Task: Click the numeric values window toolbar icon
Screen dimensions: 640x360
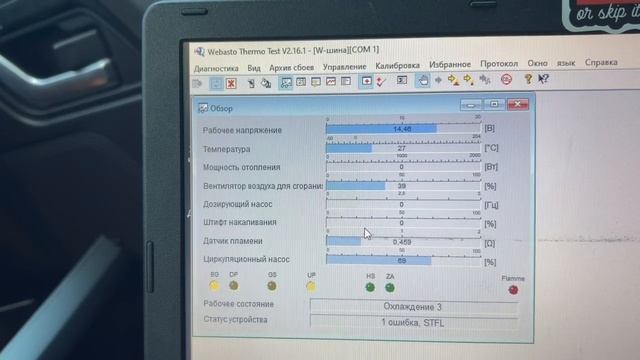Action: 301,82
